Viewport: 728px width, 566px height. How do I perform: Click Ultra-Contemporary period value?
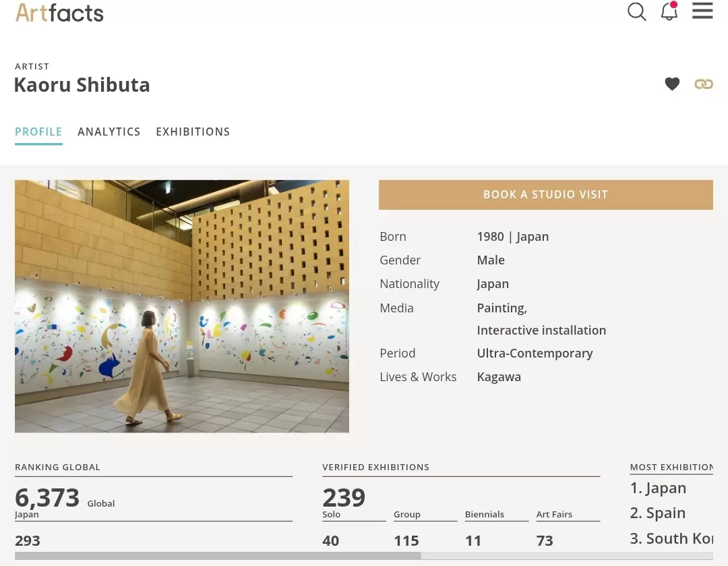535,353
